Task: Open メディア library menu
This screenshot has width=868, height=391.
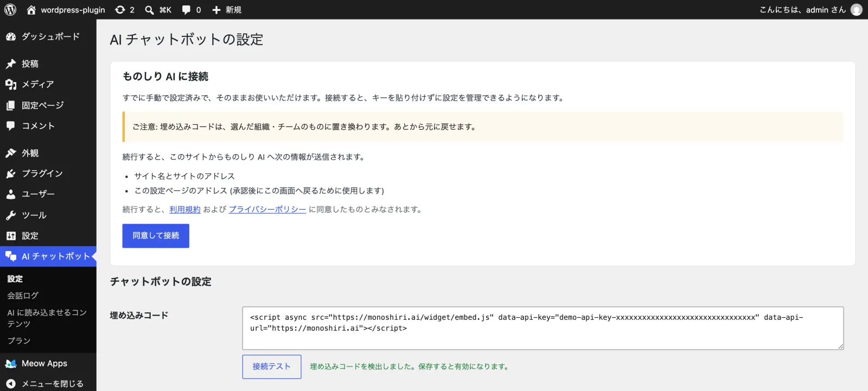Action: pos(48,84)
